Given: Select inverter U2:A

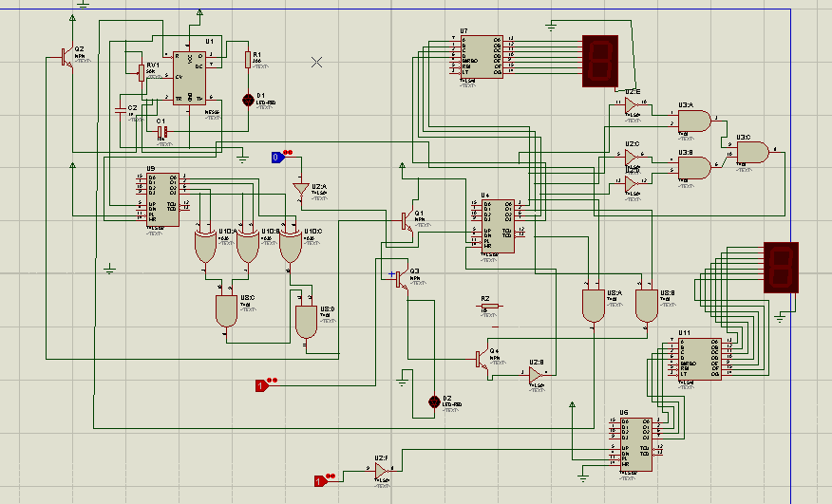Looking at the screenshot, I should coord(301,190).
